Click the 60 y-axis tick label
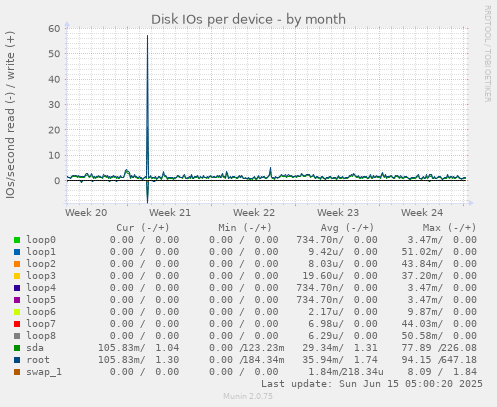The image size is (497, 407). point(54,28)
